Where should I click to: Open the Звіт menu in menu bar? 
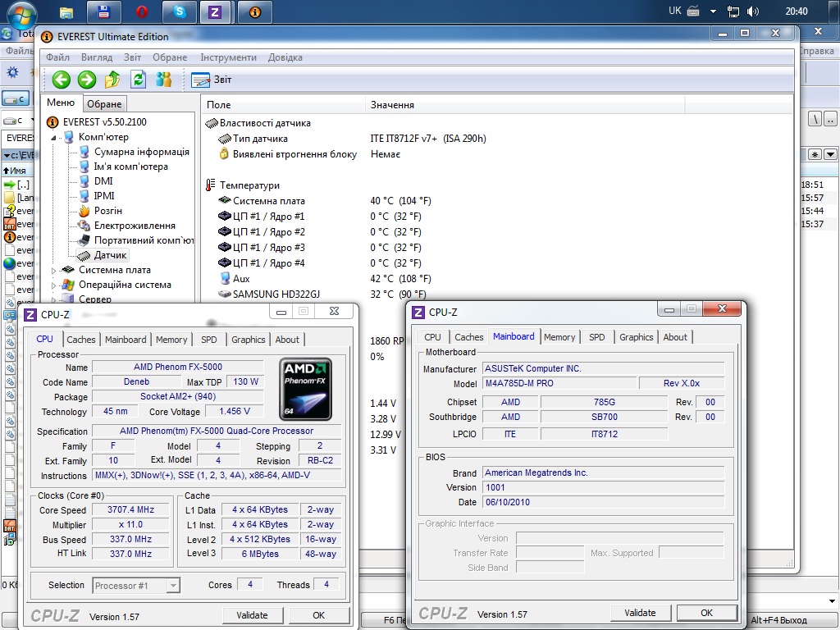click(x=132, y=57)
